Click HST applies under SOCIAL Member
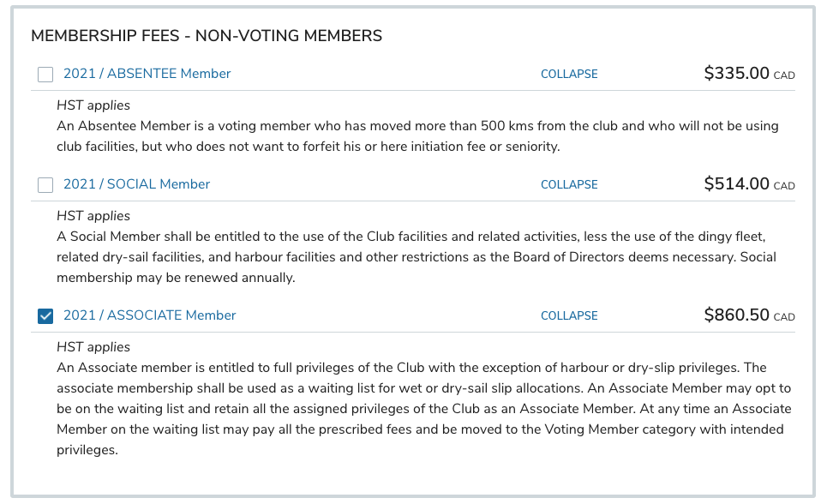The height and width of the screenshot is (504, 827). (93, 216)
